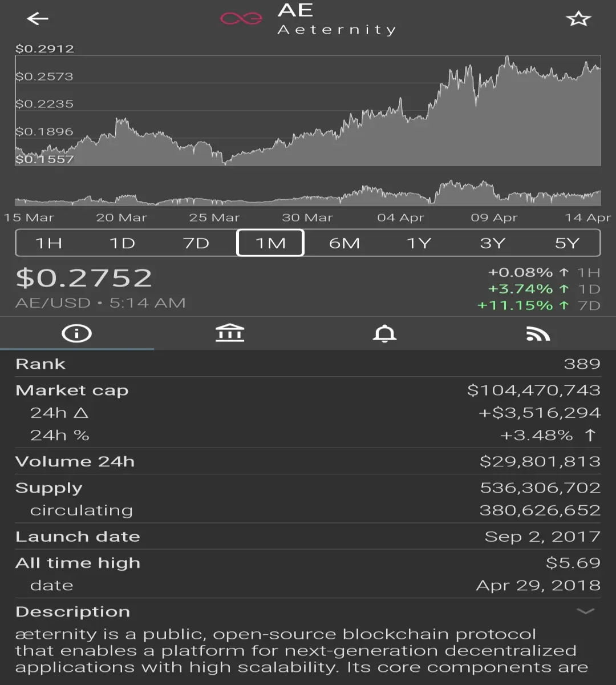Switch chart to 3Y range
The width and height of the screenshot is (616, 685).
[492, 243]
